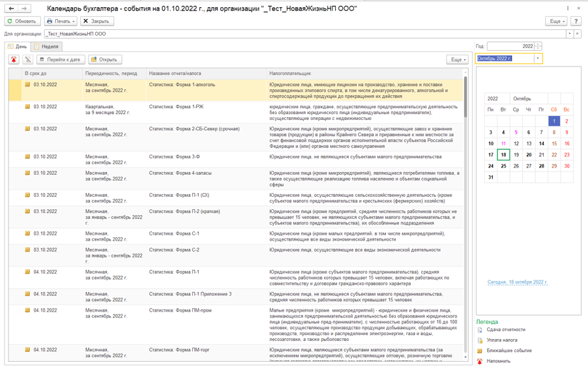The height and width of the screenshot is (367, 588).
Task: Click the Напомнить legend bell icon
Action: click(480, 361)
